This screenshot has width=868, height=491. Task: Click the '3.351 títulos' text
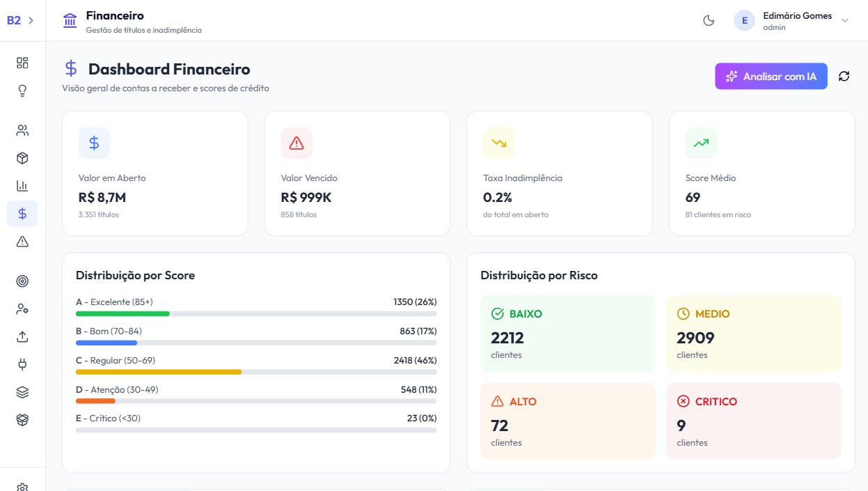99,215
